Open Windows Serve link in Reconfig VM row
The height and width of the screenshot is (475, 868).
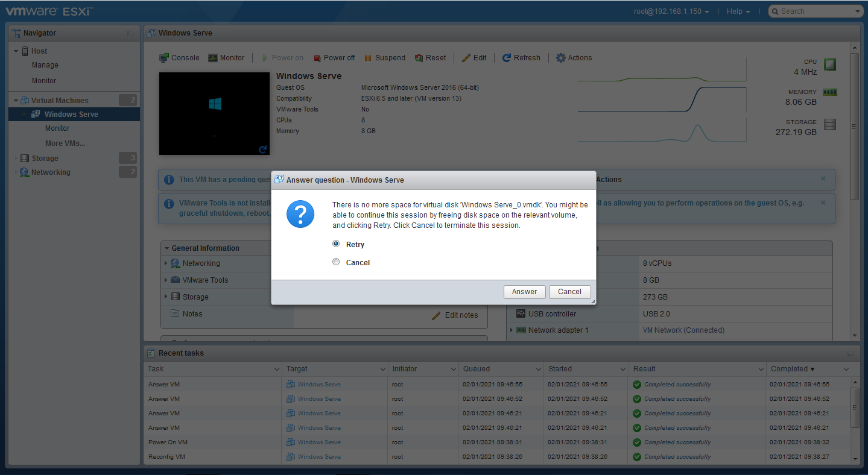click(x=319, y=457)
